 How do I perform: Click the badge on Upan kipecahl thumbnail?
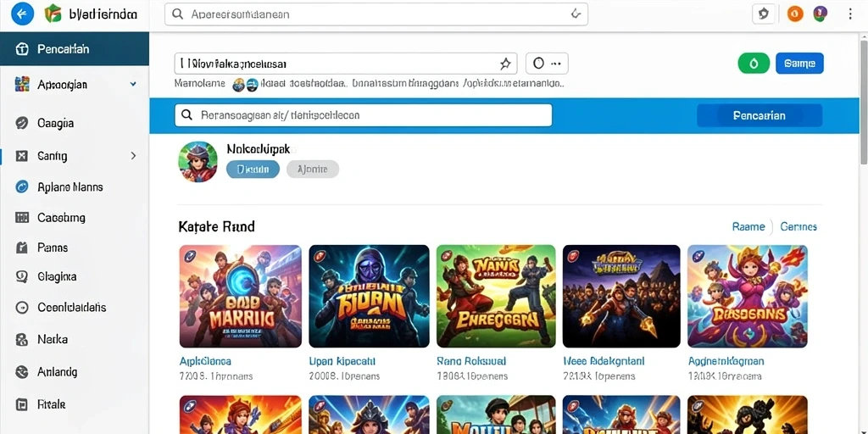(x=320, y=256)
